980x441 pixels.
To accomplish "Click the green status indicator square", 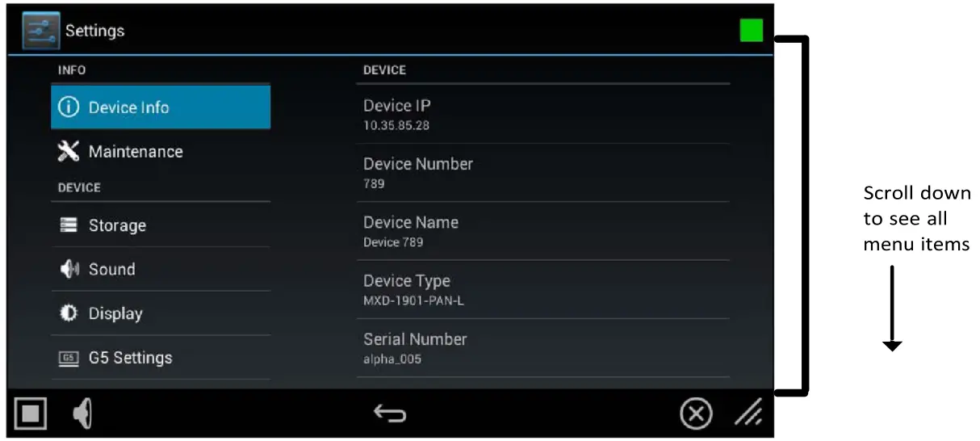I will [752, 31].
